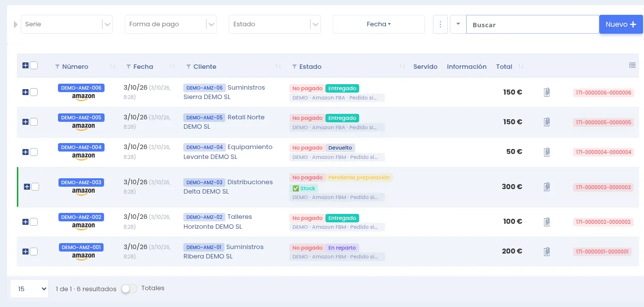The width and height of the screenshot is (644, 307).
Task: Open the three-dot options menu
Action: pos(440,24)
